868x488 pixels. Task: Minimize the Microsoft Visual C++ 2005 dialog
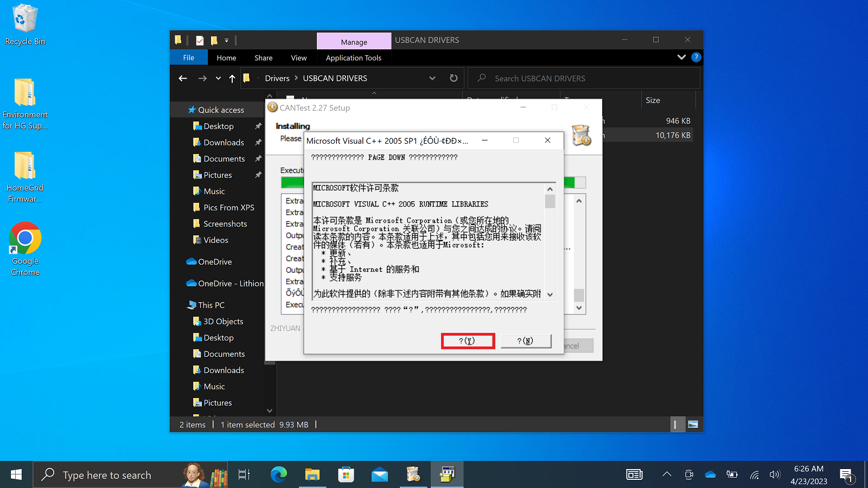(x=484, y=140)
